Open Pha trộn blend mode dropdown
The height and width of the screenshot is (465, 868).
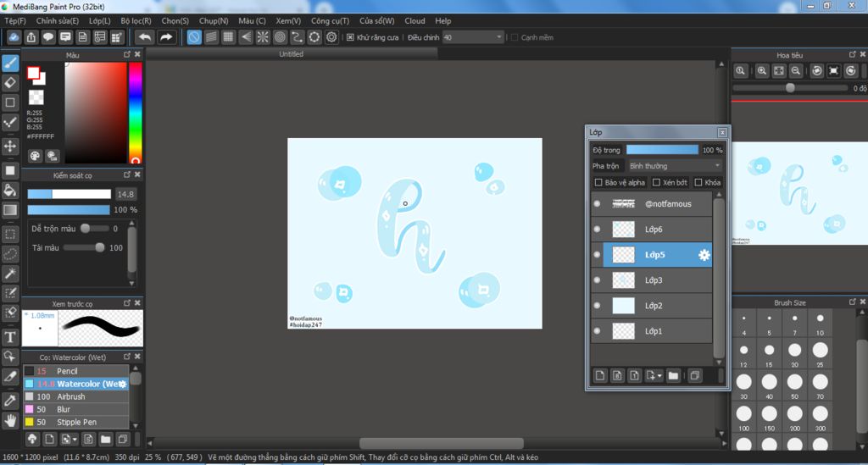pyautogui.click(x=674, y=166)
